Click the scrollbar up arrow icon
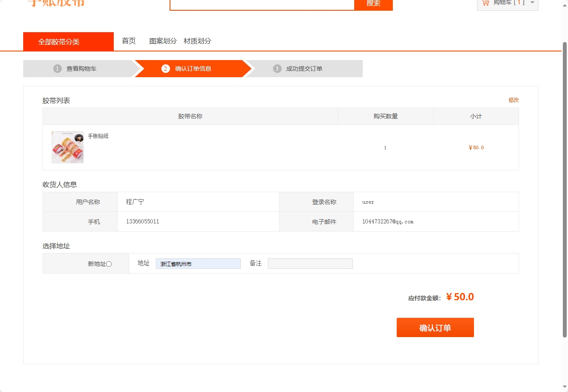568x392 pixels. 565,5
